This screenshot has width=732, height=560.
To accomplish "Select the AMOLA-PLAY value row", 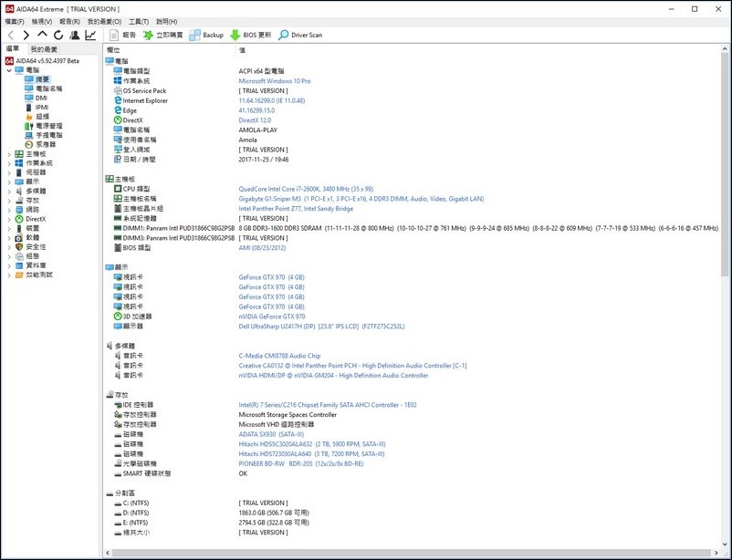I will 257,130.
